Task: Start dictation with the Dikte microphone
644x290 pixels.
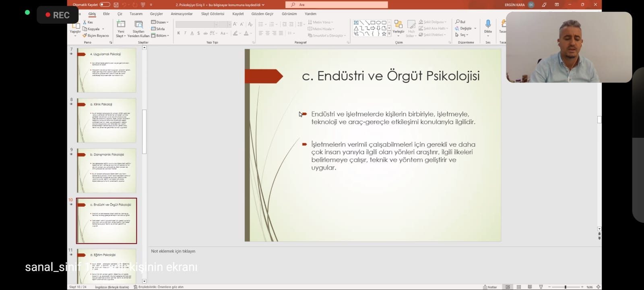Action: [488, 28]
